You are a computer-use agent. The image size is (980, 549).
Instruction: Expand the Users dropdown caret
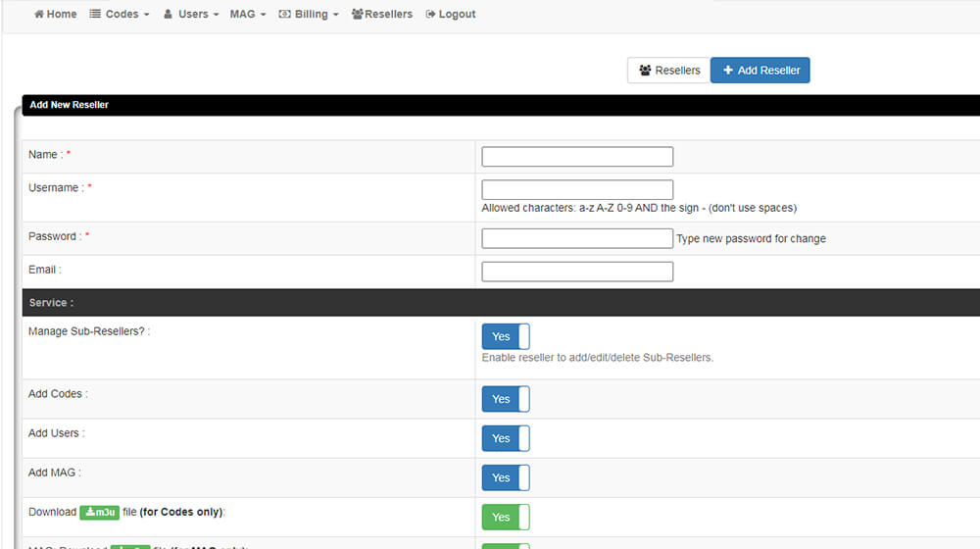click(216, 16)
